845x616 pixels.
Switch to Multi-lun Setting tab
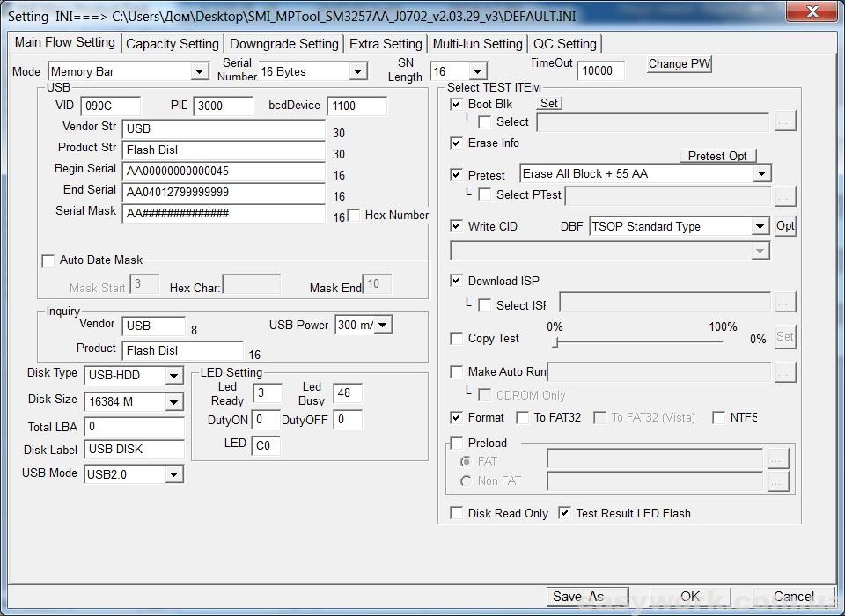point(477,44)
